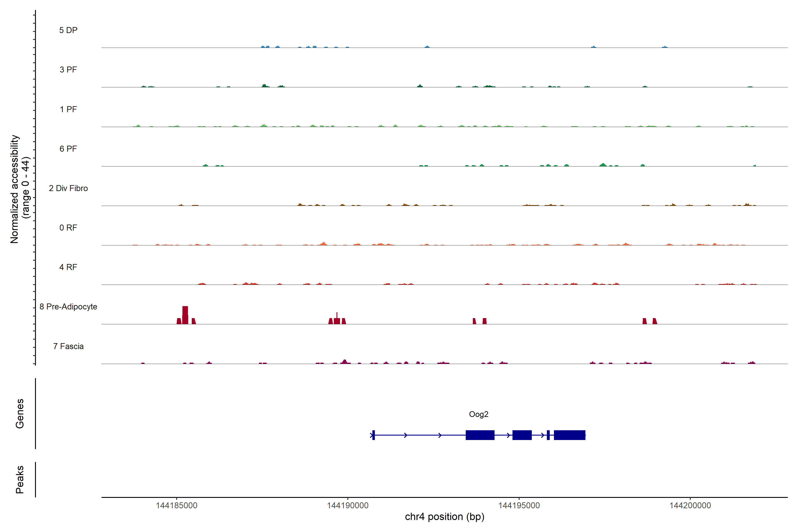Click the 3 PF track label
Image resolution: width=798 pixels, height=532 pixels.
coord(68,70)
